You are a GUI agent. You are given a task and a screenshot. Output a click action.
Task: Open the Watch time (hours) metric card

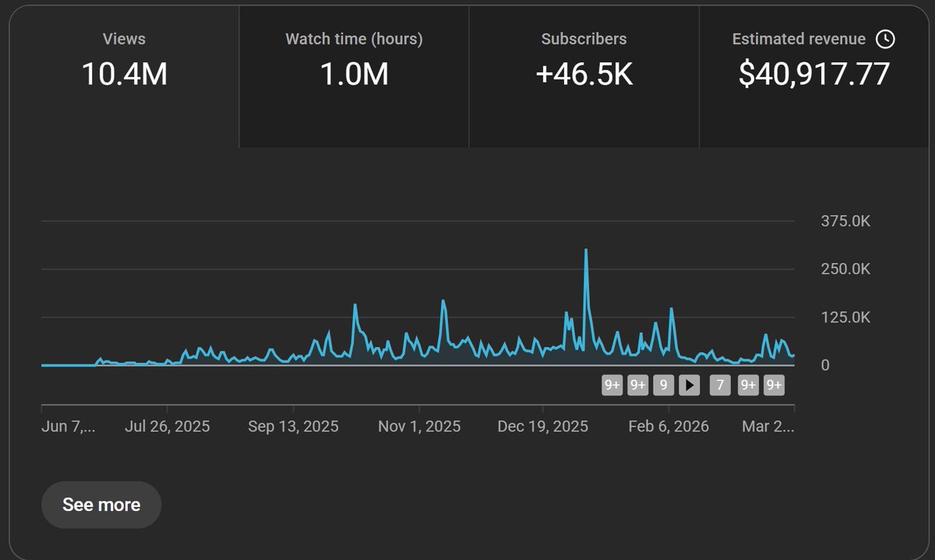click(x=353, y=58)
